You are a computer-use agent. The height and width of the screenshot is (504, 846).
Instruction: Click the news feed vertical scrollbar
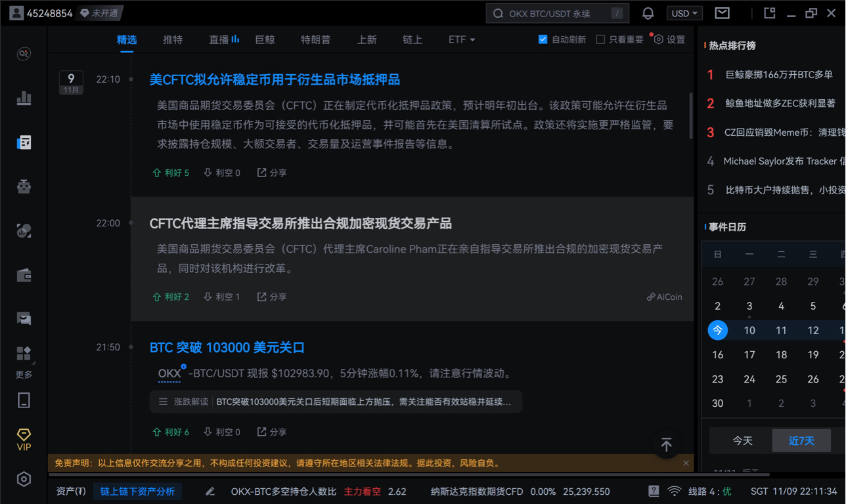690,115
